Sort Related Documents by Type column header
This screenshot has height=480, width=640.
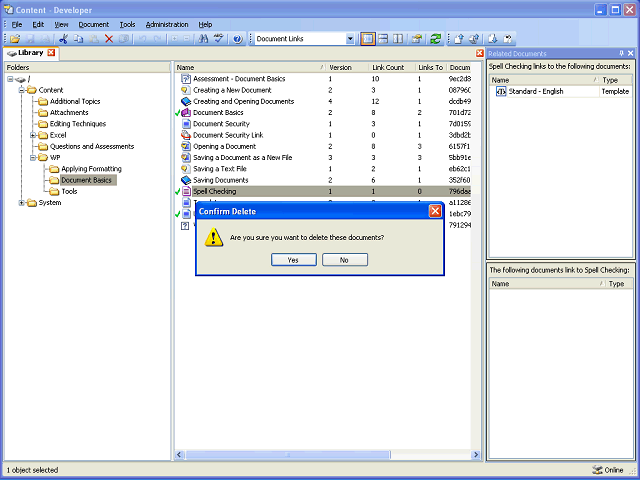point(616,80)
